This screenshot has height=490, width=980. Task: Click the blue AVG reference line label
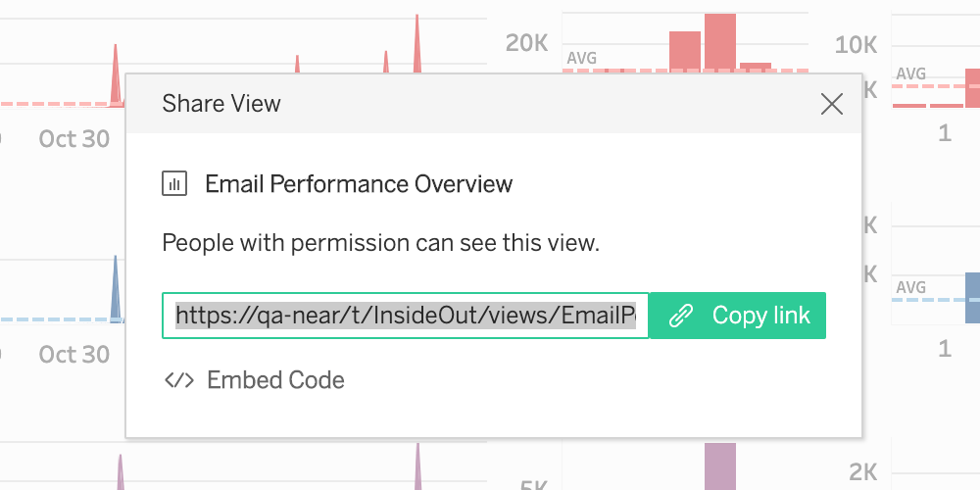click(x=911, y=287)
